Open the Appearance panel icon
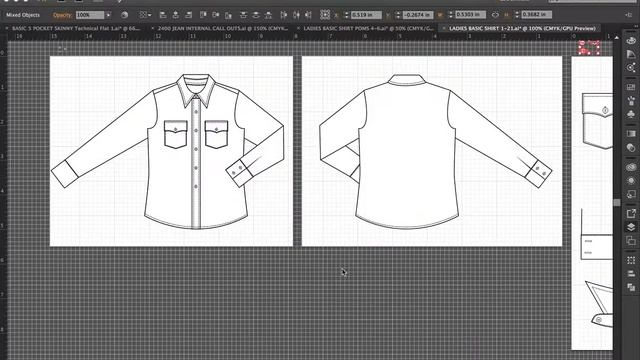The width and height of the screenshot is (640, 360). (x=631, y=180)
